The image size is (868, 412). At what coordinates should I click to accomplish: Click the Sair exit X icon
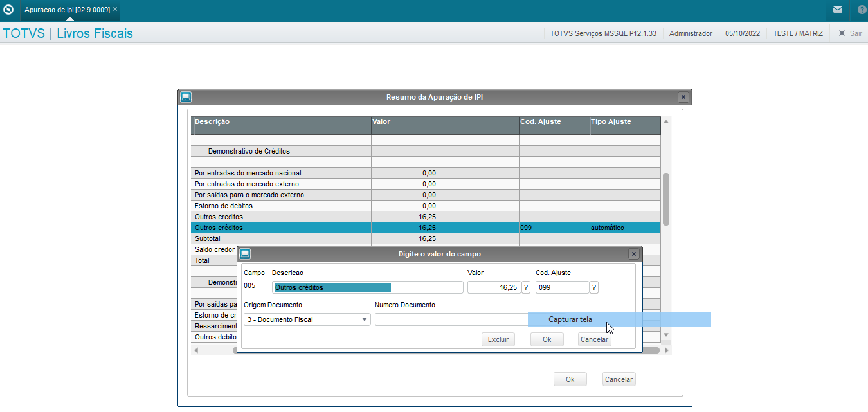842,33
